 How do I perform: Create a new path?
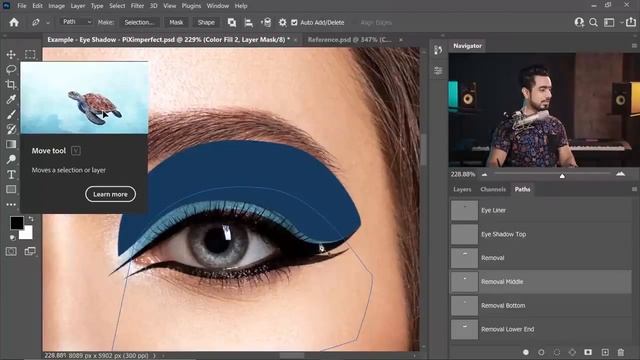coord(605,352)
